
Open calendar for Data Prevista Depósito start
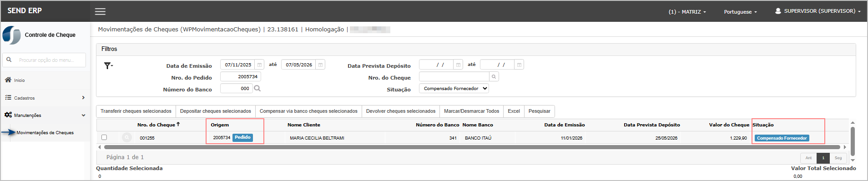(458, 65)
